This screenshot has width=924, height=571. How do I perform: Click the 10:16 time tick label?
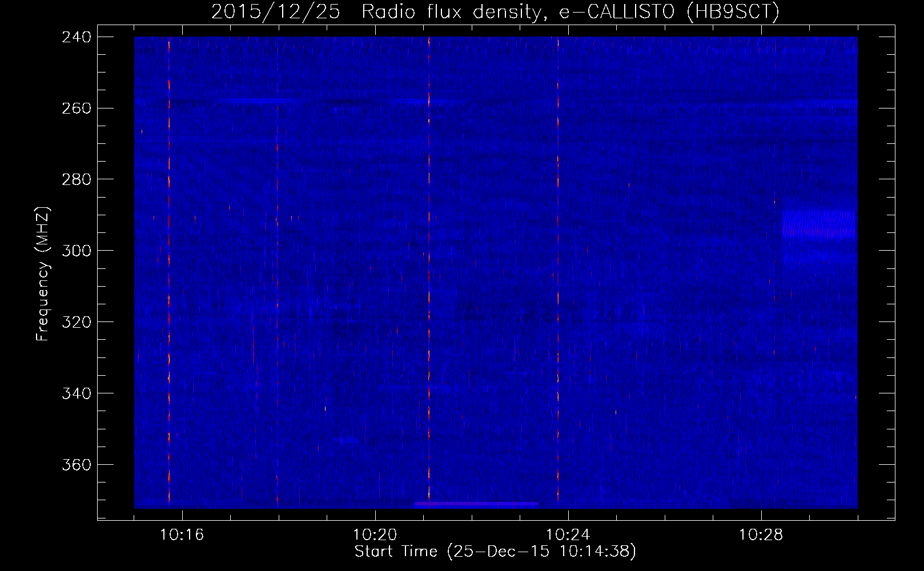tap(182, 535)
